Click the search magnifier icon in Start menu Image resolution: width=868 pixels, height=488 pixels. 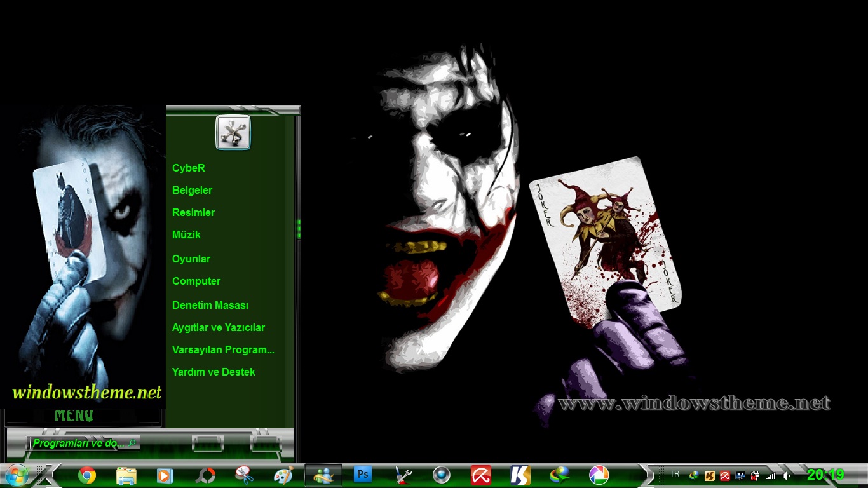click(132, 443)
